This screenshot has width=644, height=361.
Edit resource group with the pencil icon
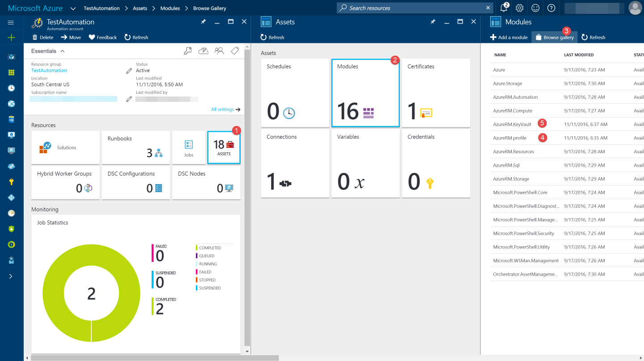tap(129, 71)
